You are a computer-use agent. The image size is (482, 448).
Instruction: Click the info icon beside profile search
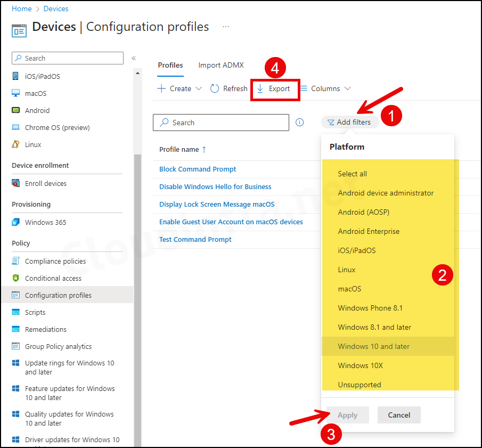pos(300,123)
